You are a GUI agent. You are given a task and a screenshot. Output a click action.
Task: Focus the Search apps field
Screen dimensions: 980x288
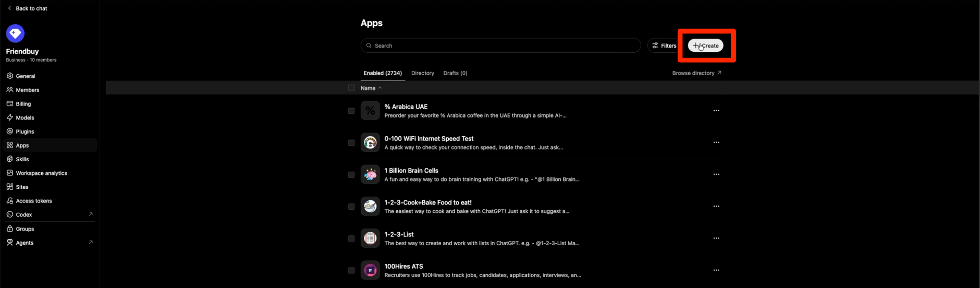(501, 46)
